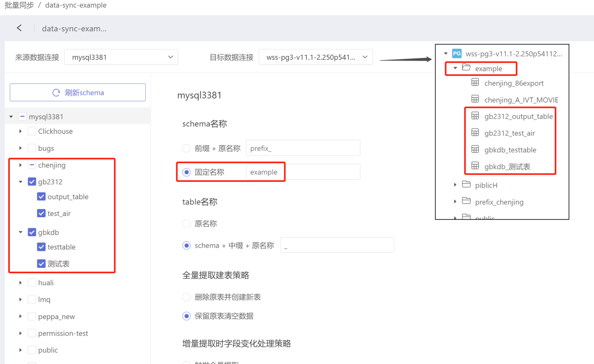
Task: Click the piblicH folder icon
Action: [466, 185]
